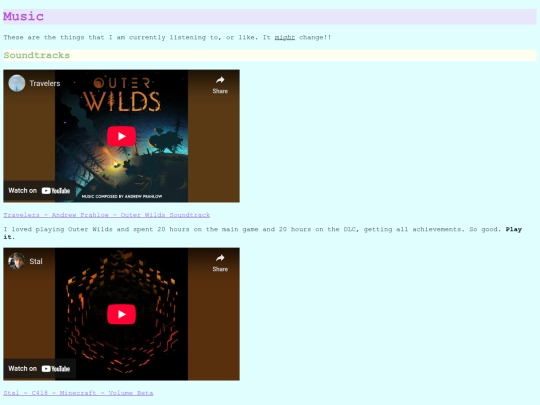Viewport: 540px width, 405px height.
Task: Open Travelers - Andrew Prahlow soundtrack link
Action: point(106,215)
